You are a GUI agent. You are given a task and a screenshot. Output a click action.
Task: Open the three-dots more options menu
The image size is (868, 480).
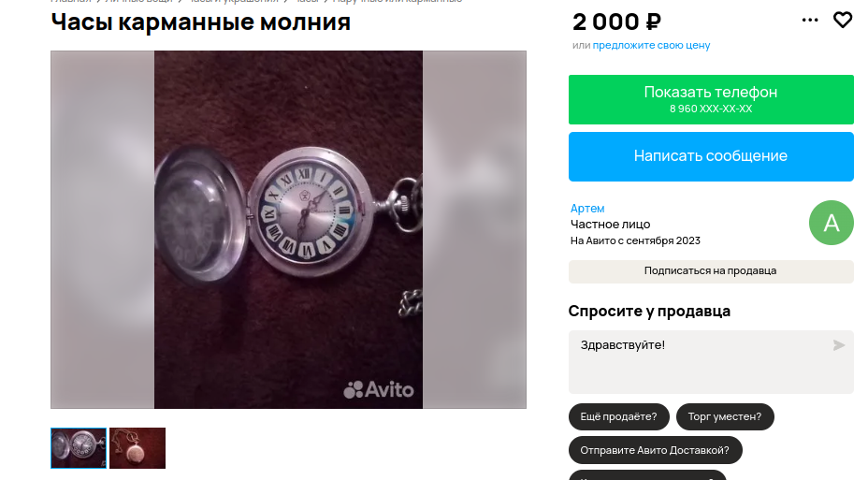pos(809,20)
